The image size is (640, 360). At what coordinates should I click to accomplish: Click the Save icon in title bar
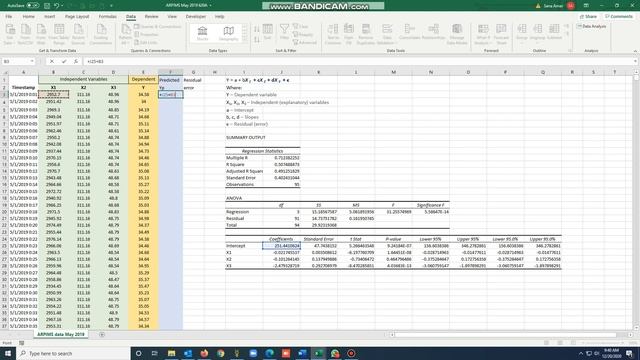47,6
